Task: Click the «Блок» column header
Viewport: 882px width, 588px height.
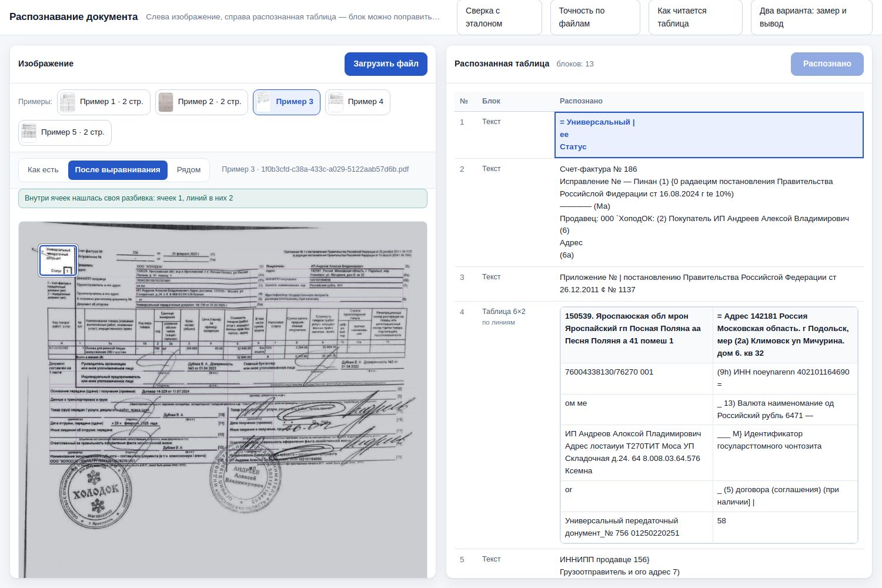Action: 491,101
